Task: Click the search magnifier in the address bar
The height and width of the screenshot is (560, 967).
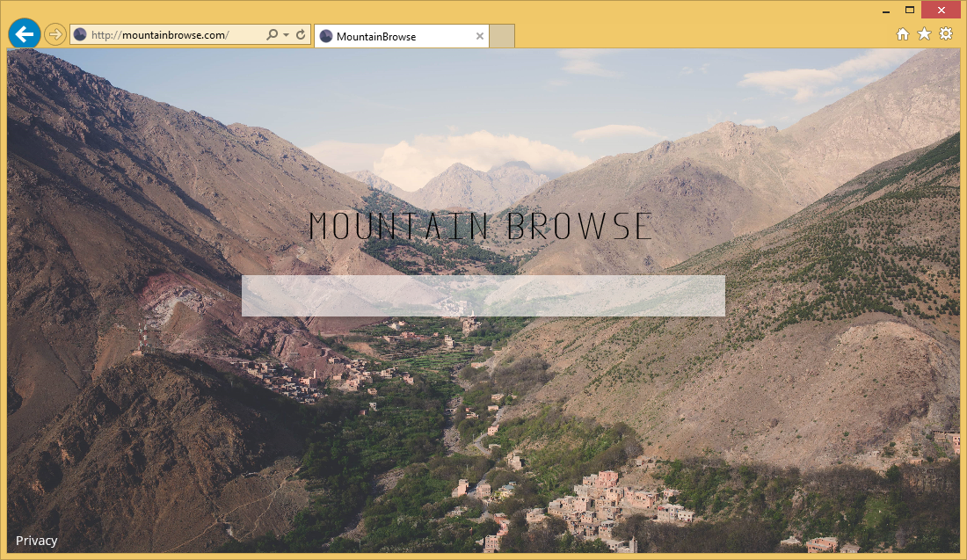Action: click(x=273, y=33)
